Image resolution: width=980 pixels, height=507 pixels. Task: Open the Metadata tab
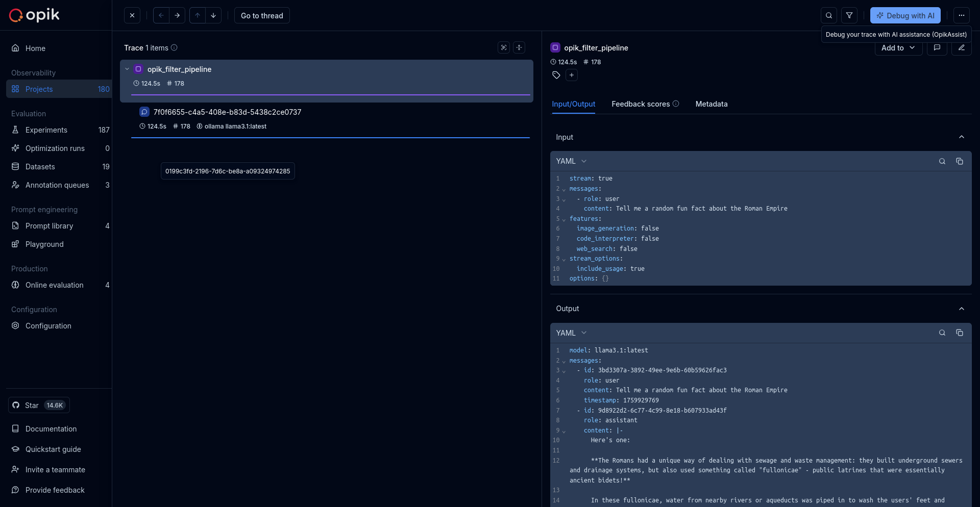pyautogui.click(x=712, y=104)
